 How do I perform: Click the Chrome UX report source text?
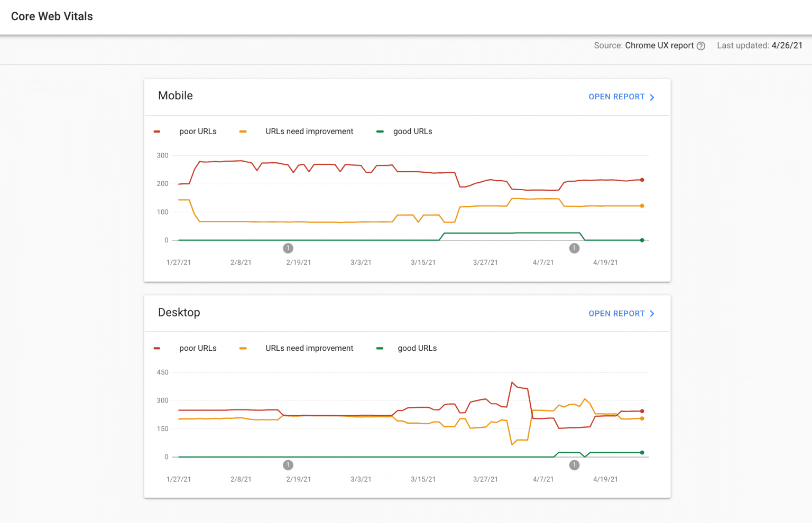point(659,45)
